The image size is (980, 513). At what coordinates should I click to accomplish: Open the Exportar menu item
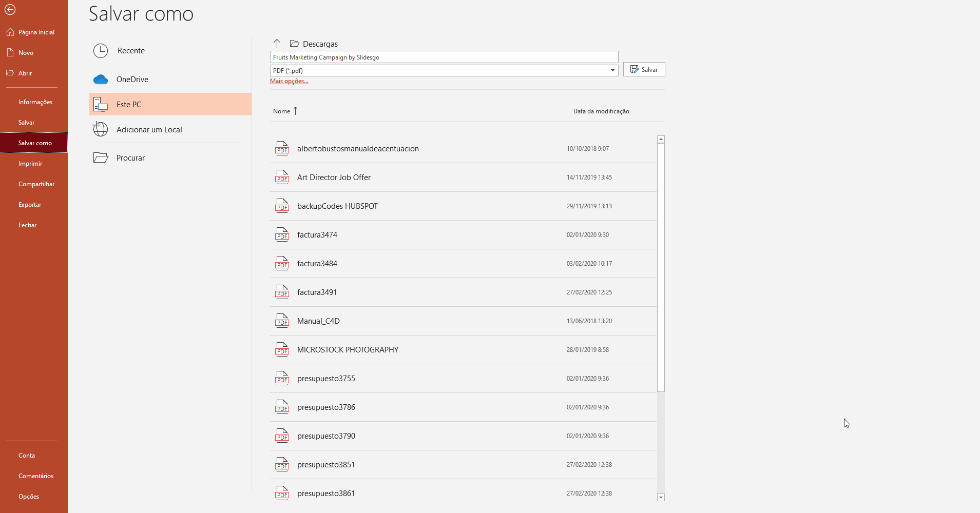[33, 205]
